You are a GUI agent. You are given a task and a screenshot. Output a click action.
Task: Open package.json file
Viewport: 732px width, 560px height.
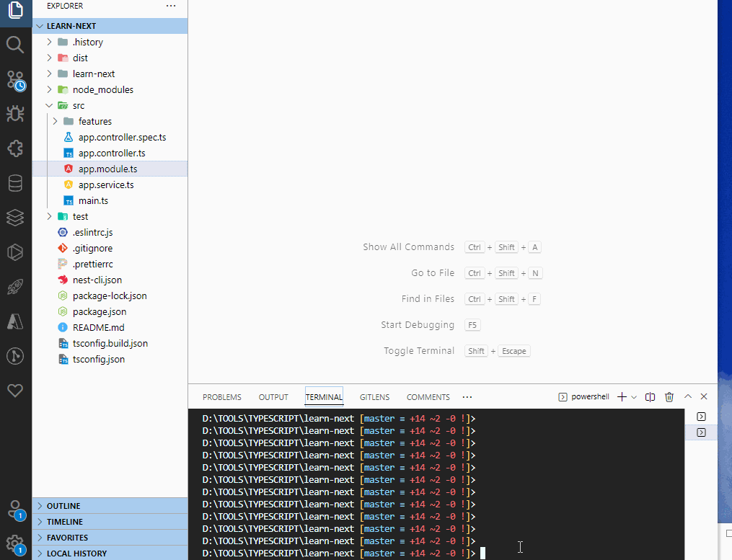pos(110,312)
